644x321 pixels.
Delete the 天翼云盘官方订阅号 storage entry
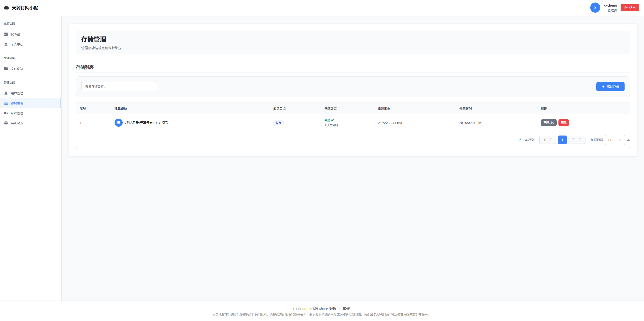point(563,123)
